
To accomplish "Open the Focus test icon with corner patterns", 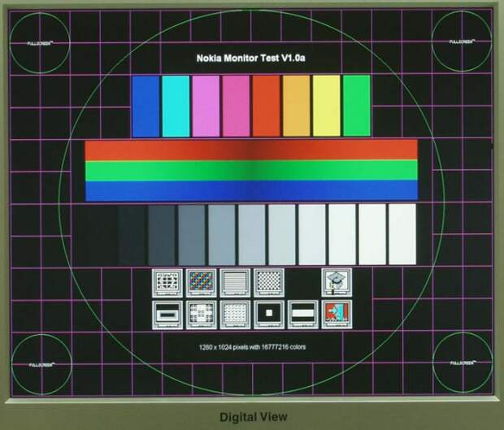I will [202, 315].
